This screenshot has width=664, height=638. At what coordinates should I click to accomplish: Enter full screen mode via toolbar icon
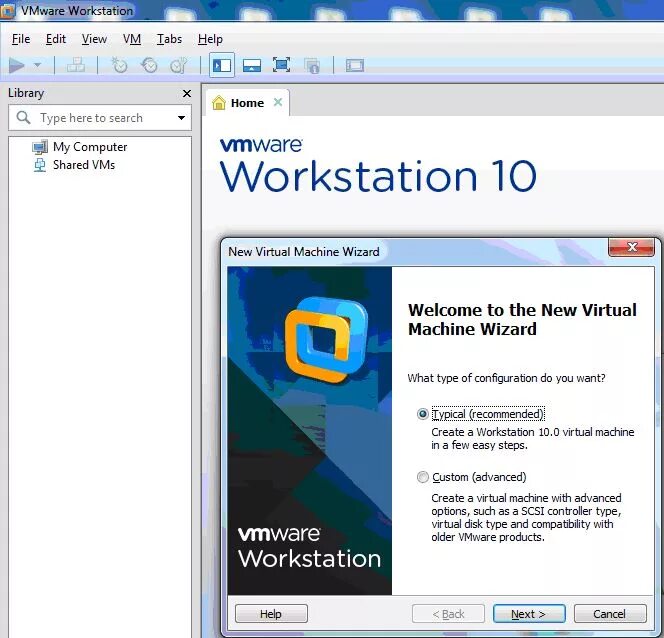click(282, 65)
